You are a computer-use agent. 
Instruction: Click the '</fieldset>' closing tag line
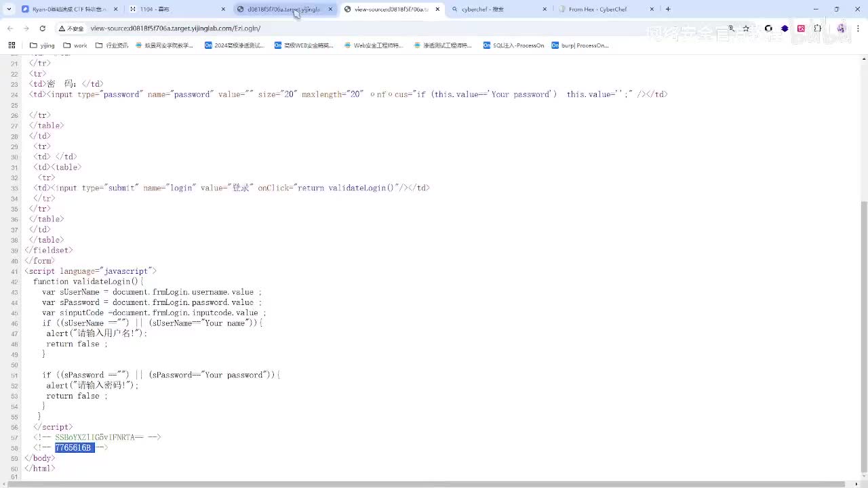coord(49,250)
